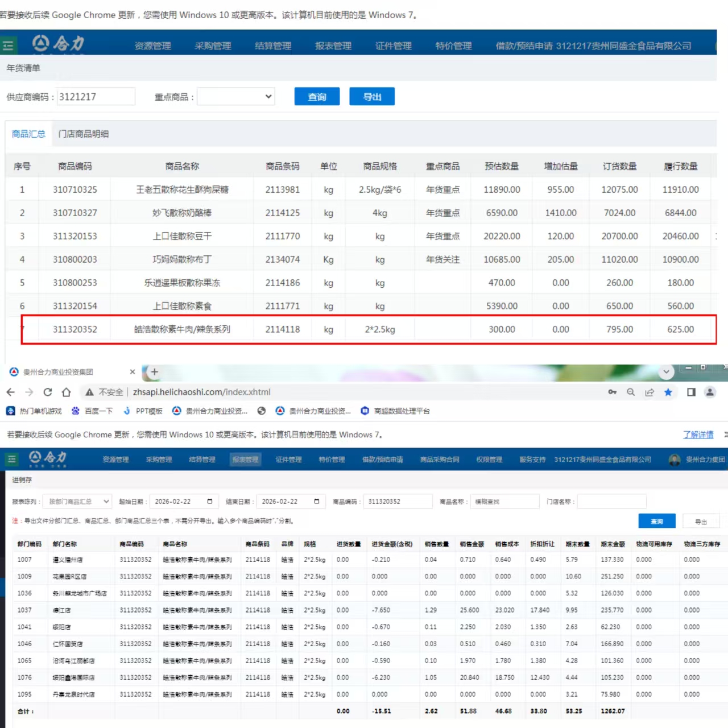
Task: Open the saved passwords key icon
Action: tap(613, 392)
